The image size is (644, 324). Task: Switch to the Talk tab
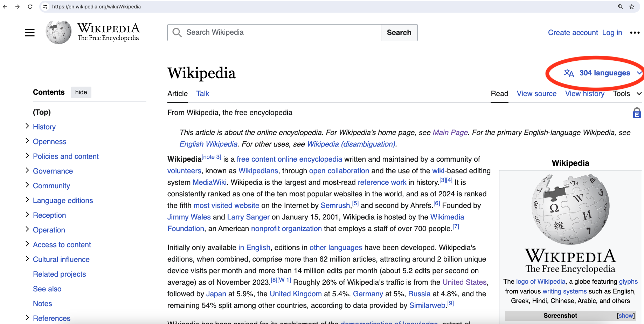pyautogui.click(x=203, y=94)
